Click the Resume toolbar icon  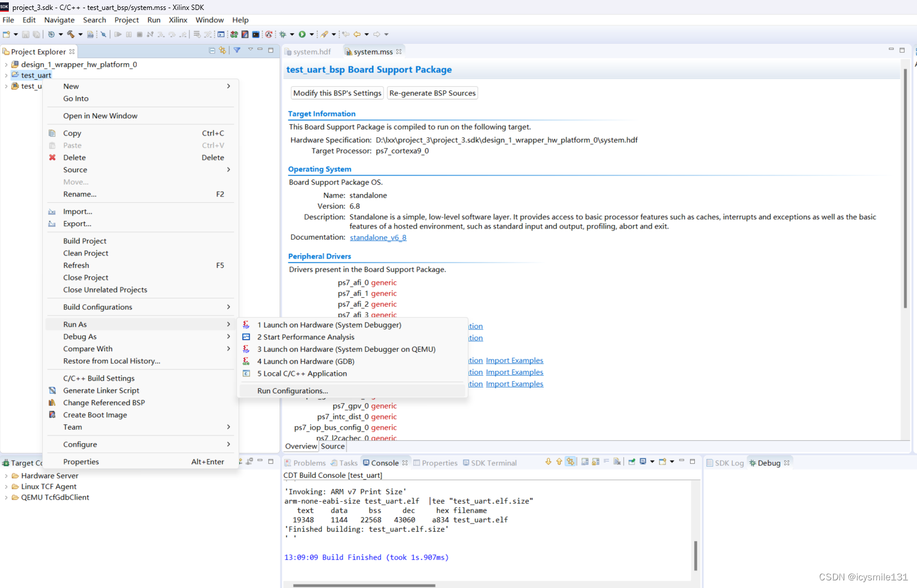click(118, 34)
